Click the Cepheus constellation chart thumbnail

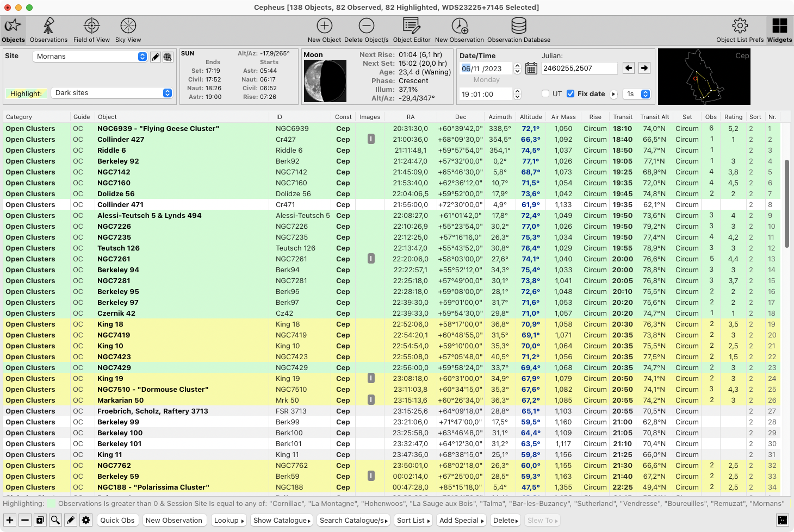point(704,77)
